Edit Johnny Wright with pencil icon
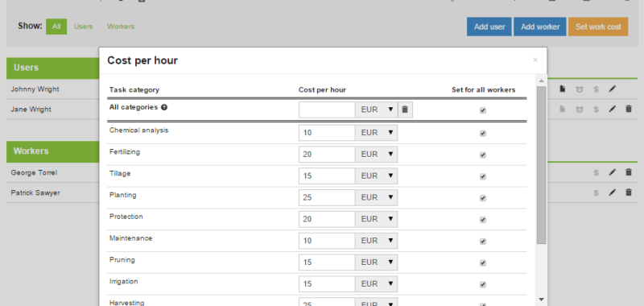 [612, 89]
